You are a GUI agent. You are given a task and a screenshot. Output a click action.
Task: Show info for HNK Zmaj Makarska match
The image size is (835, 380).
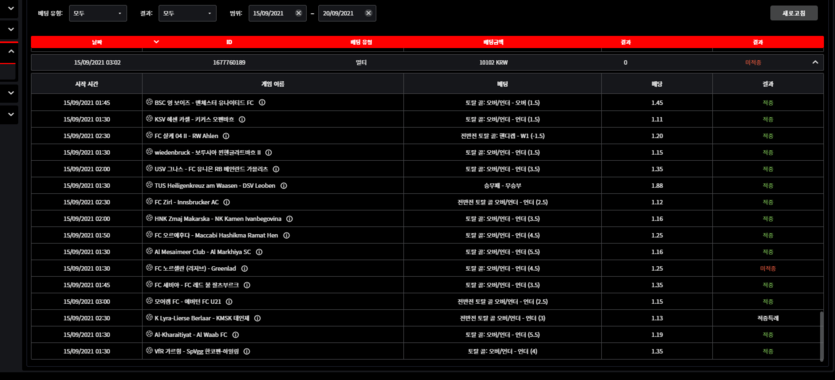click(290, 219)
